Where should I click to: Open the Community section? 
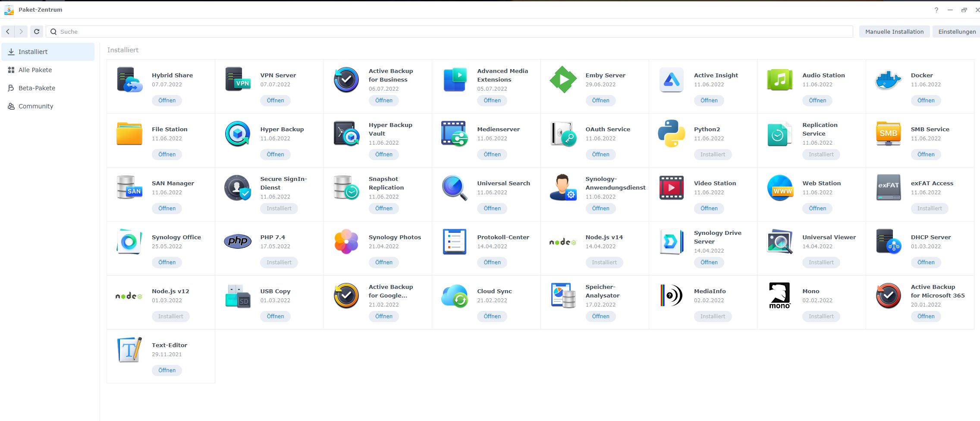[x=48, y=106]
